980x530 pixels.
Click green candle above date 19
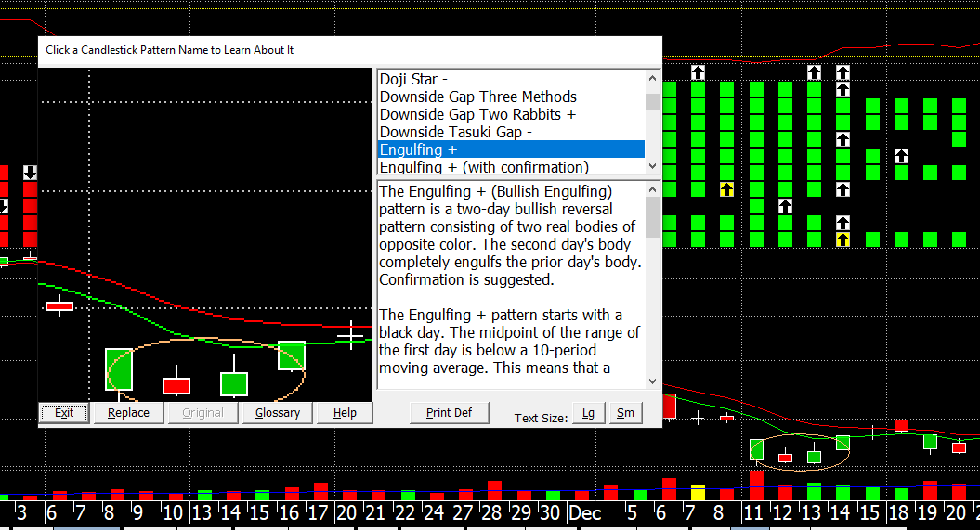[930, 442]
